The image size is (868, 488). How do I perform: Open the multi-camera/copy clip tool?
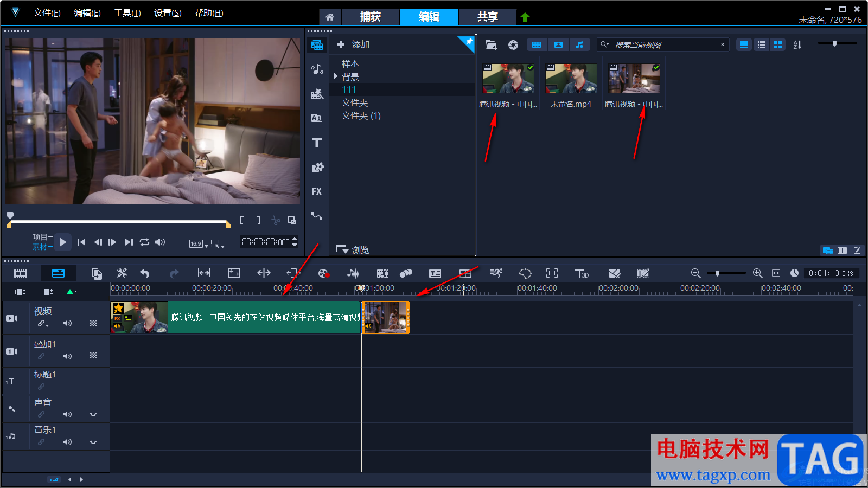pos(97,273)
